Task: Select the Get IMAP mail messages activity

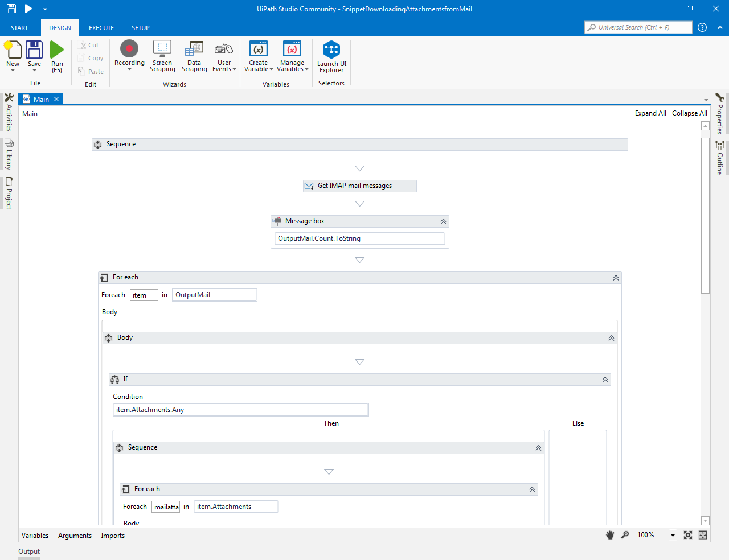Action: [x=360, y=186]
